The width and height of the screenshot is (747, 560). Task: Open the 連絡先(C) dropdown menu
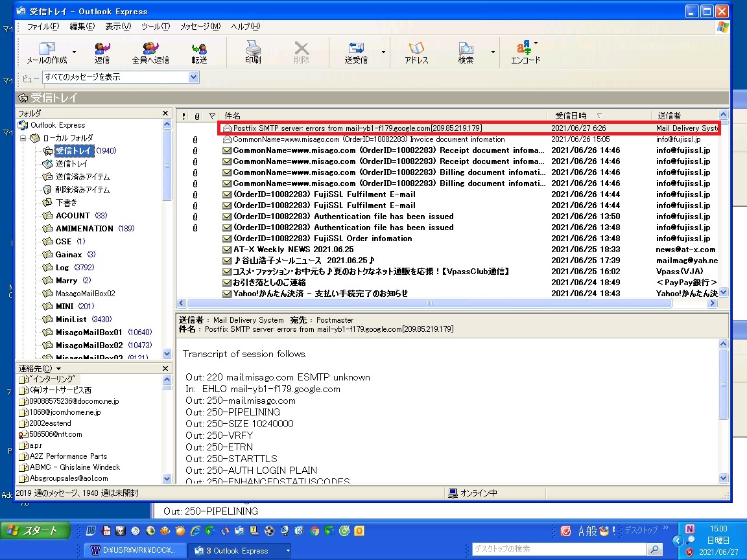40,369
